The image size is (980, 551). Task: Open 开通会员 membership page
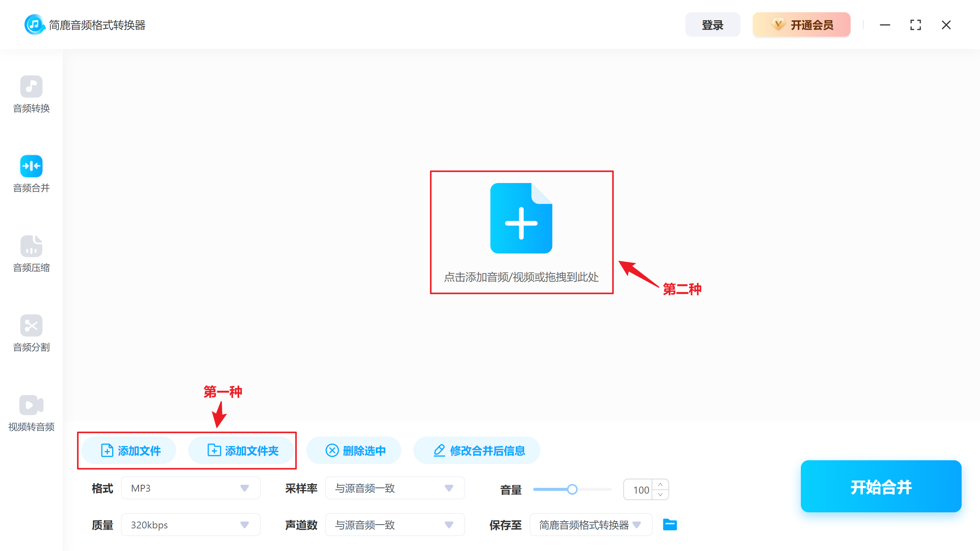point(801,24)
